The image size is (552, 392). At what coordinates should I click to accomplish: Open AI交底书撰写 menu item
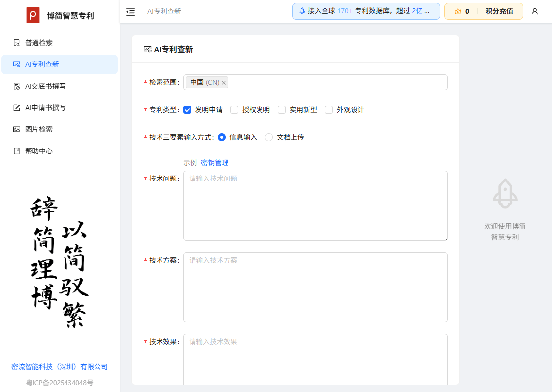[x=60, y=86]
